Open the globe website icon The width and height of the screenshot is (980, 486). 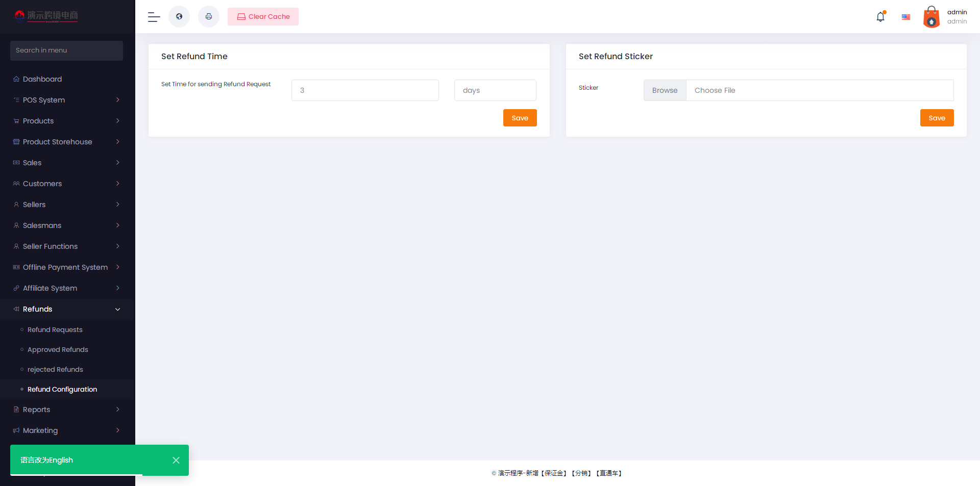tap(179, 17)
